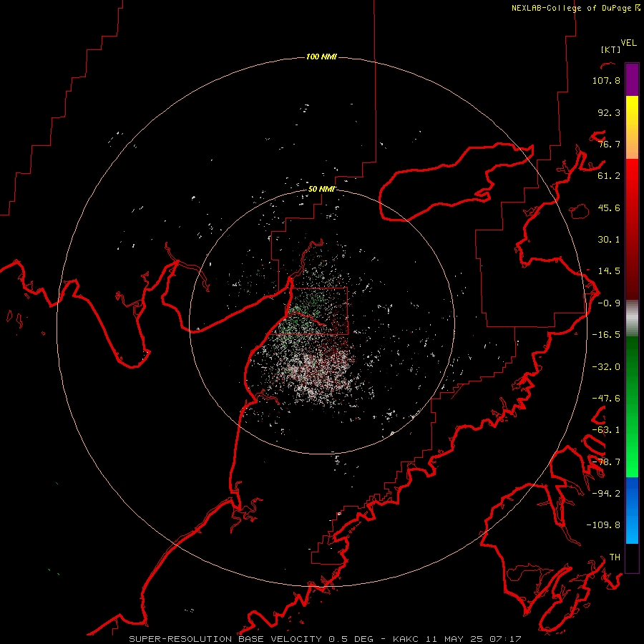Click the 45.6 velocity scale value
644x644 pixels.
(609, 208)
